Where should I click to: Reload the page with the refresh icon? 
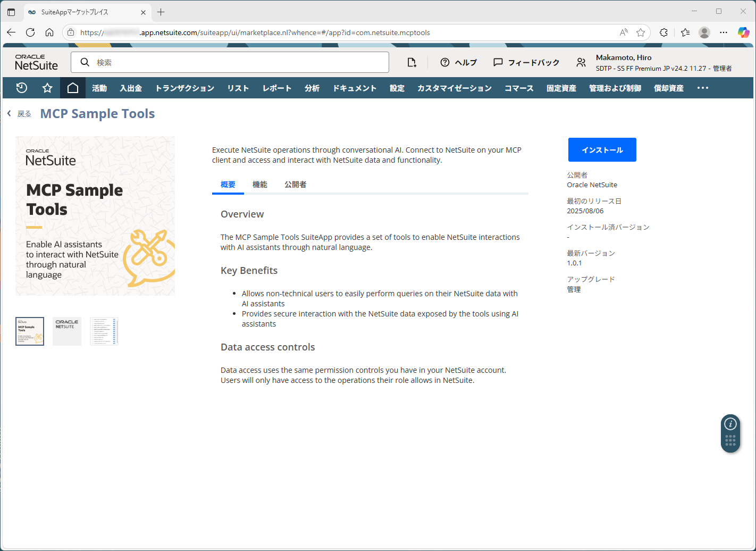click(30, 32)
